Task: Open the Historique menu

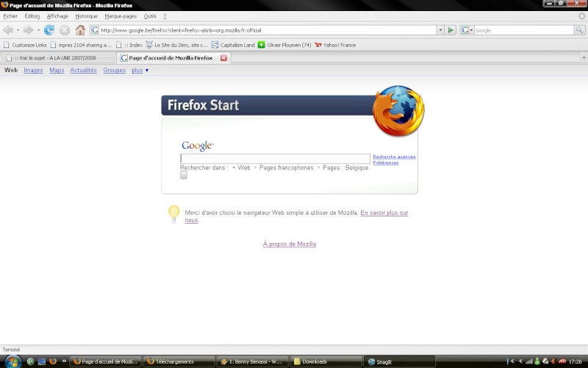Action: pyautogui.click(x=86, y=16)
